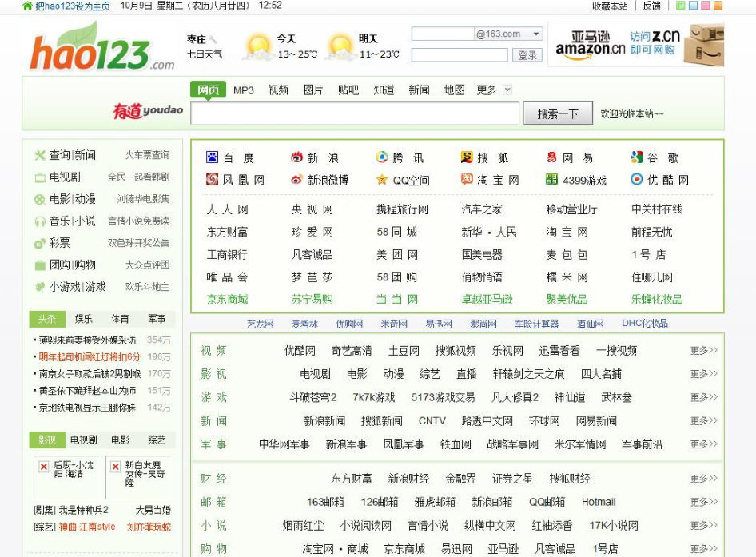Click the NetEase (网易) icon
This screenshot has height=557, width=756.
551,157
